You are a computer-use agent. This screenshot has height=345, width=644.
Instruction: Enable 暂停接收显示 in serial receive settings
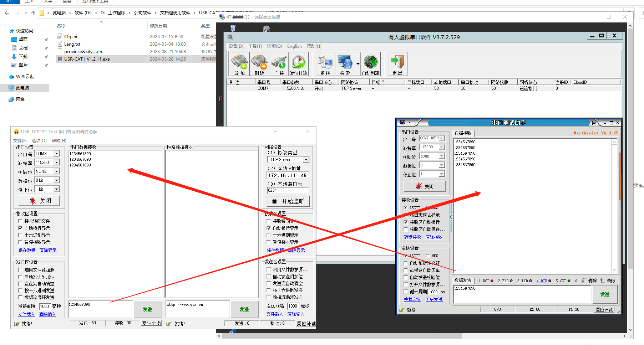pos(20,242)
